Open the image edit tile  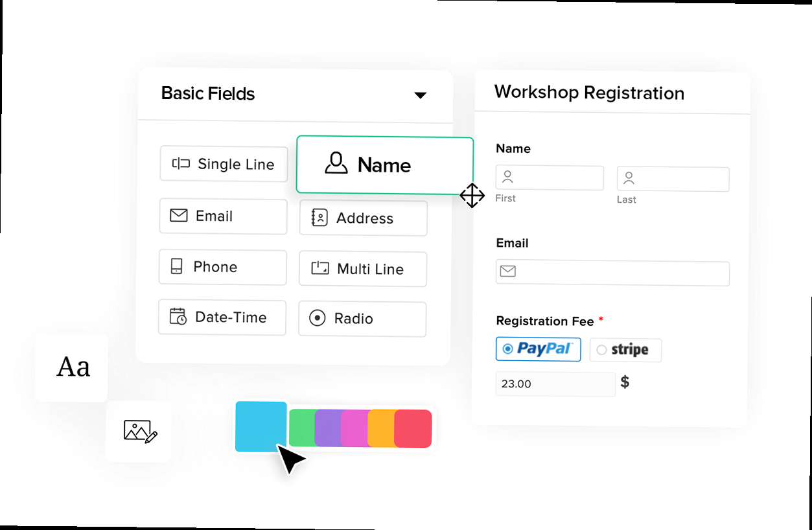(x=139, y=431)
